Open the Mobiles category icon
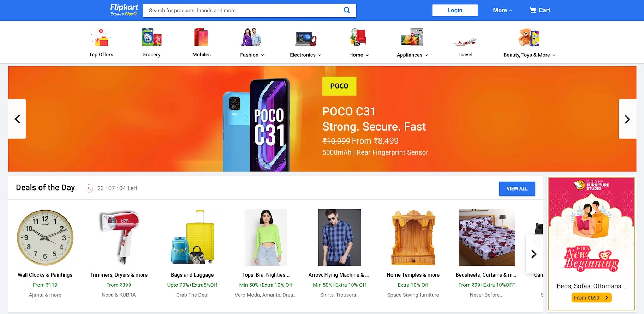The image size is (644, 314). pos(201,37)
